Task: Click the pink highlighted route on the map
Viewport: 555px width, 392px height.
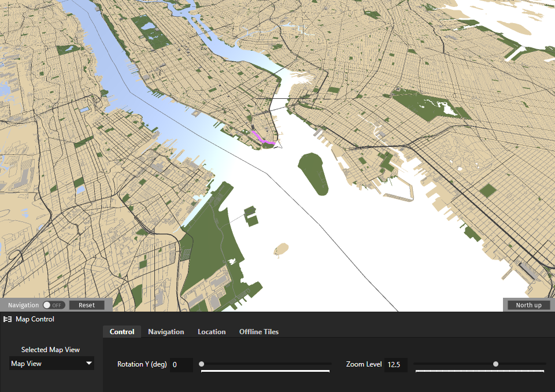Action: (x=263, y=138)
